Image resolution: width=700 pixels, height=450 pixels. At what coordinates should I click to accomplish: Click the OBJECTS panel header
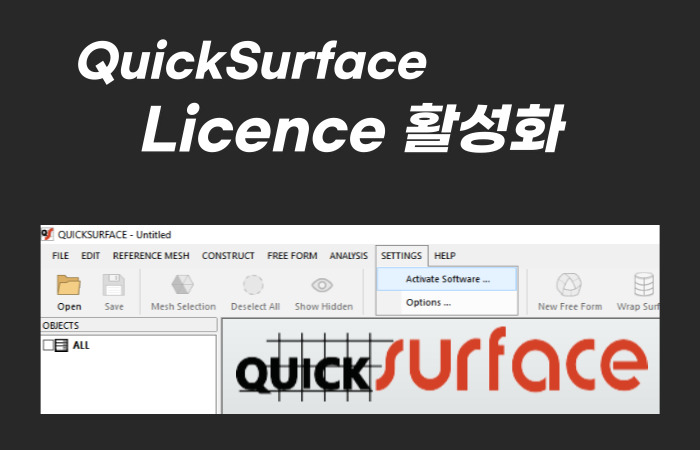tap(129, 325)
